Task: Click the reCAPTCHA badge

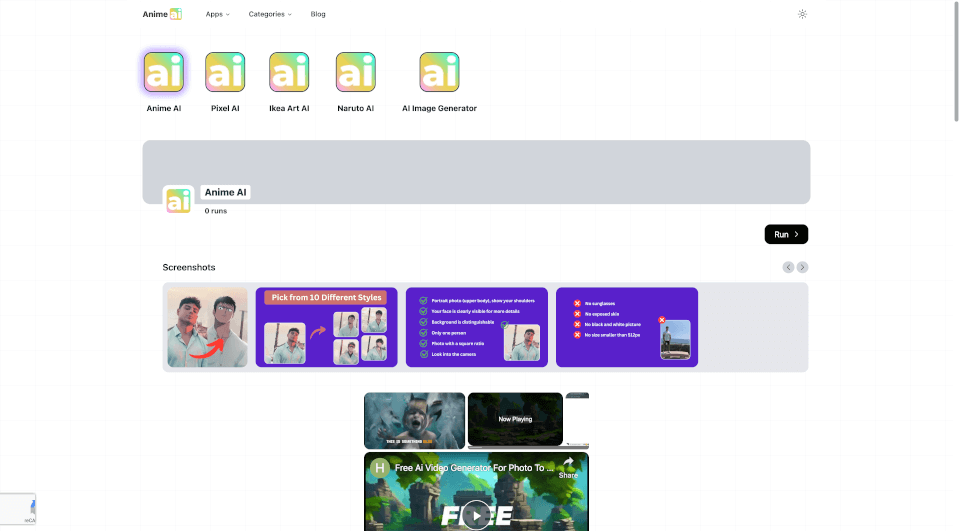Action: [18, 509]
